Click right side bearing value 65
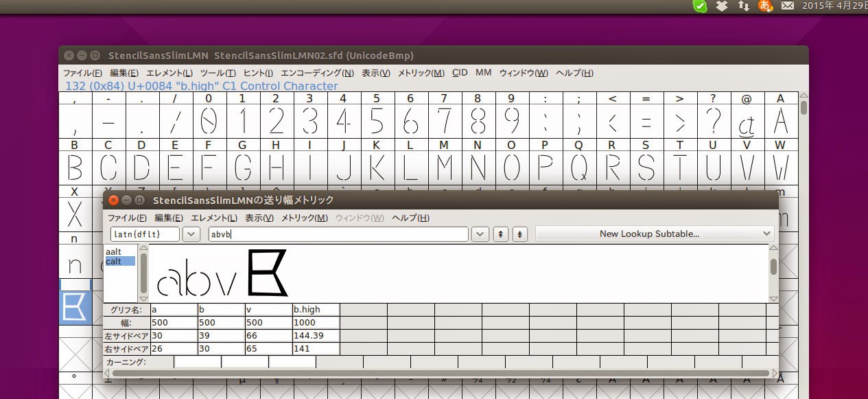 [268, 349]
